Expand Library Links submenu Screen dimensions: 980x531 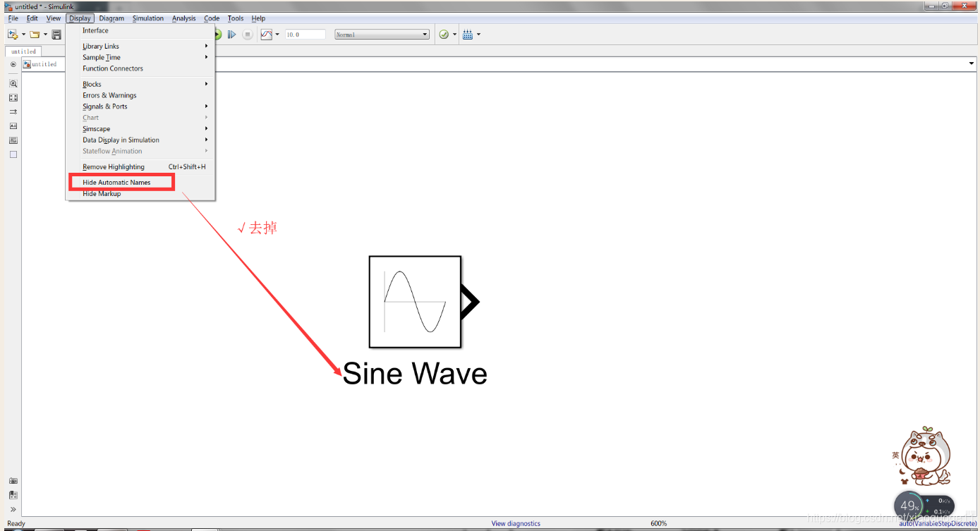(140, 47)
